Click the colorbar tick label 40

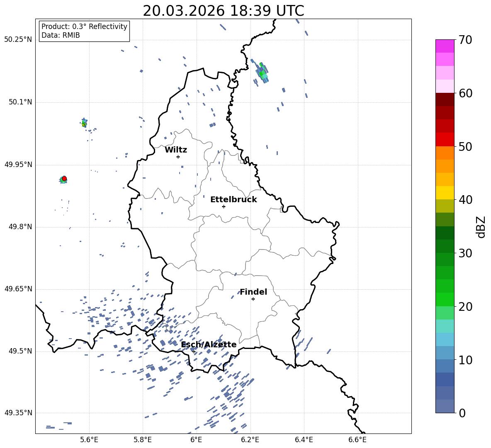click(x=466, y=200)
